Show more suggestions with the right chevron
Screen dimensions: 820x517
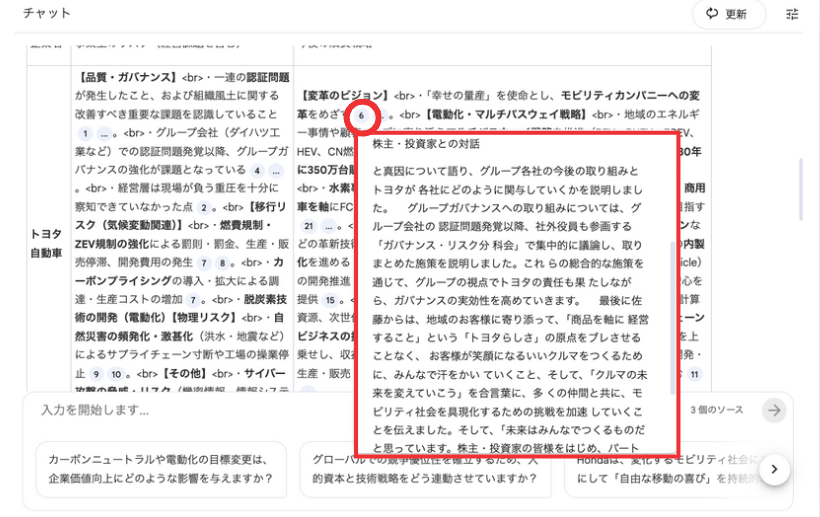[x=774, y=470]
